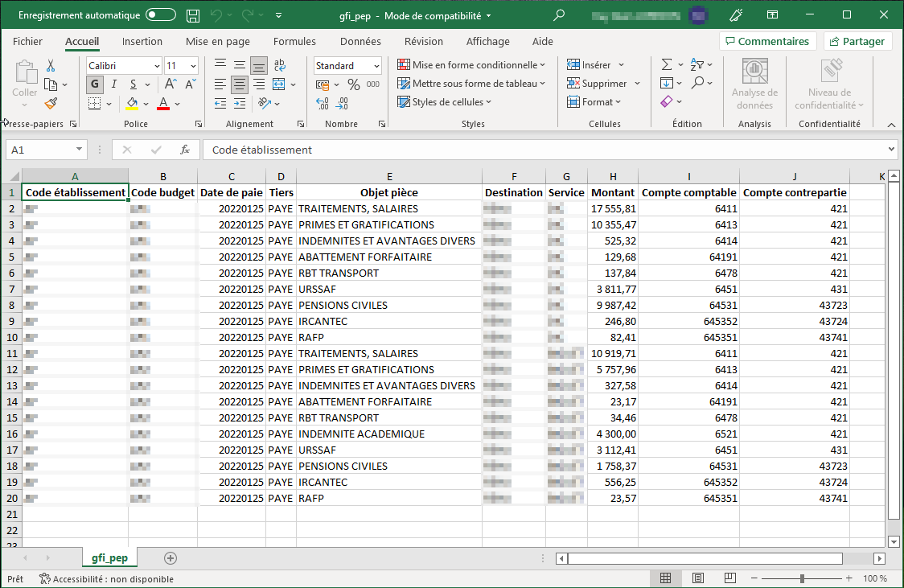
Task: Click the Insert Function fx icon
Action: coord(184,150)
